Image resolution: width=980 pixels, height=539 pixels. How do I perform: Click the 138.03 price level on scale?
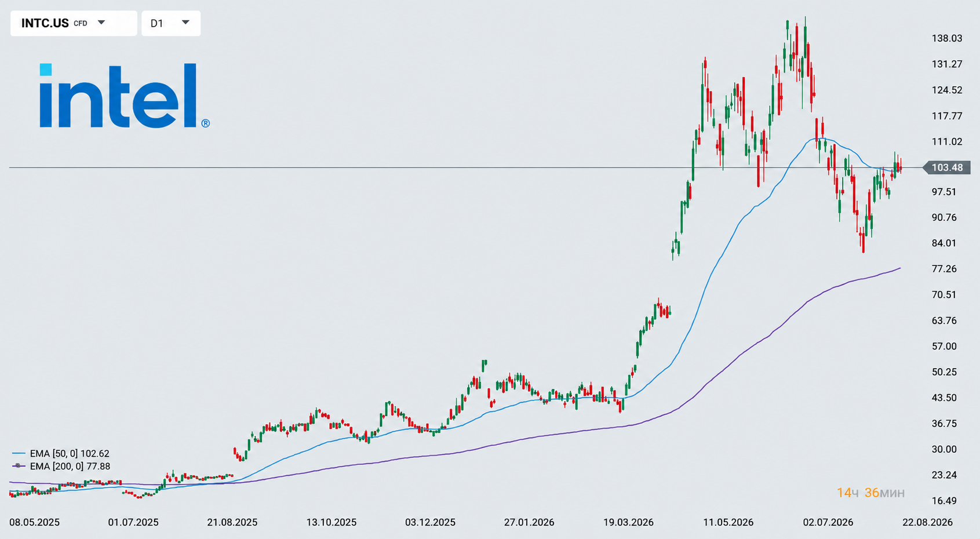coord(947,38)
